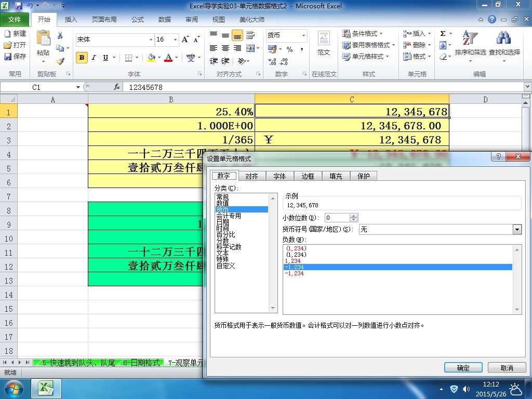Increment decimal places spinner up

[353, 216]
